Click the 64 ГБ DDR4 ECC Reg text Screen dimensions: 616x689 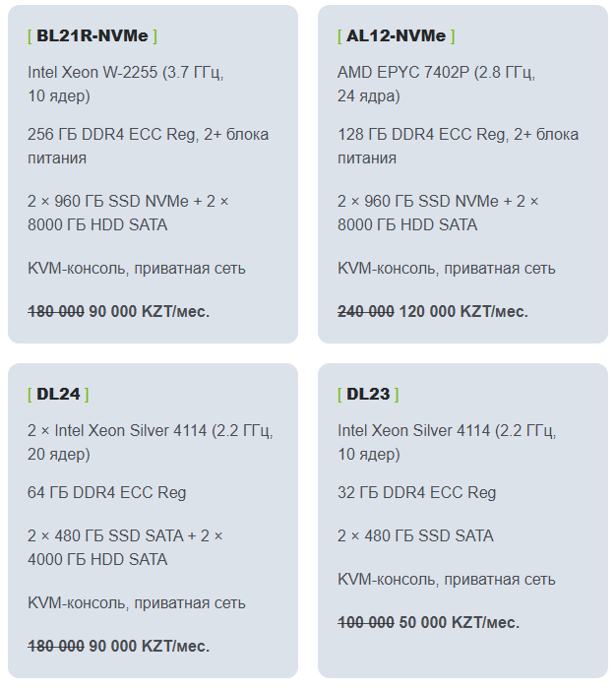(106, 492)
